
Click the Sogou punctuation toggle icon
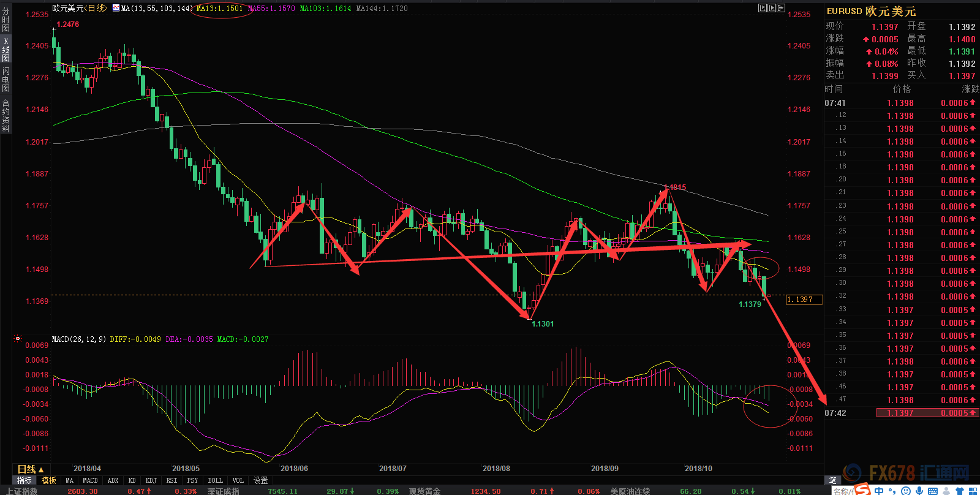[x=892, y=491]
